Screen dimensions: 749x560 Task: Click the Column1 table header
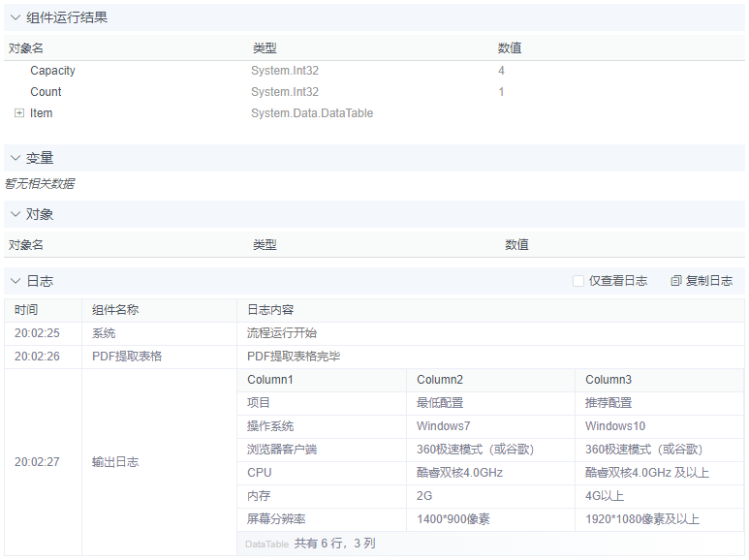pos(270,380)
